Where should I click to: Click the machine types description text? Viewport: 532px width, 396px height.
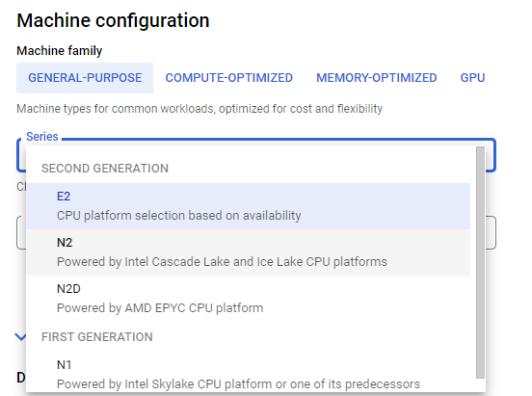[199, 109]
